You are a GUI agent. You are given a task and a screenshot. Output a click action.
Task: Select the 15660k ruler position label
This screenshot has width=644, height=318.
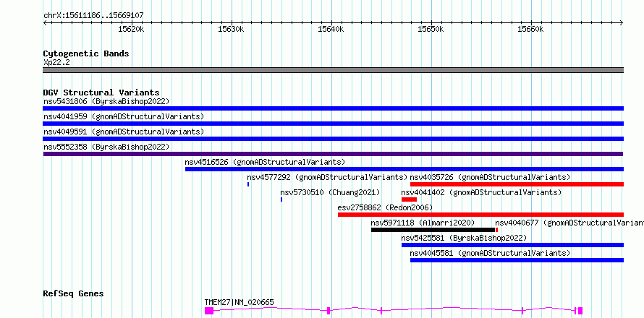pos(530,29)
